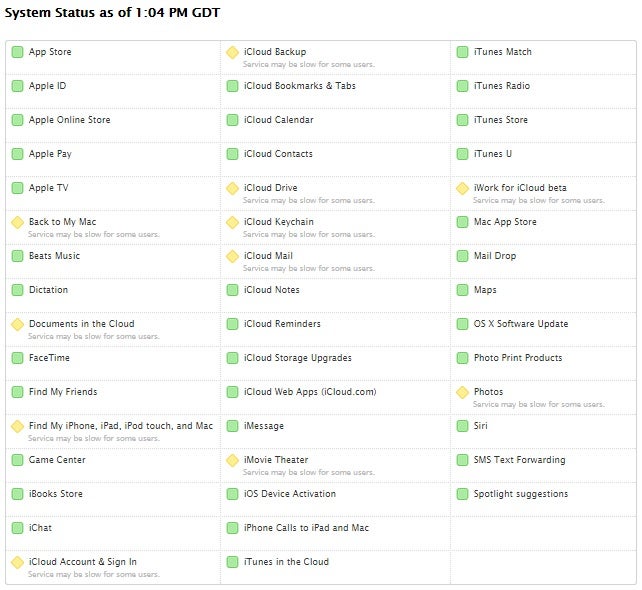Click the yellow icon beside Back to My Mac

(x=17, y=222)
